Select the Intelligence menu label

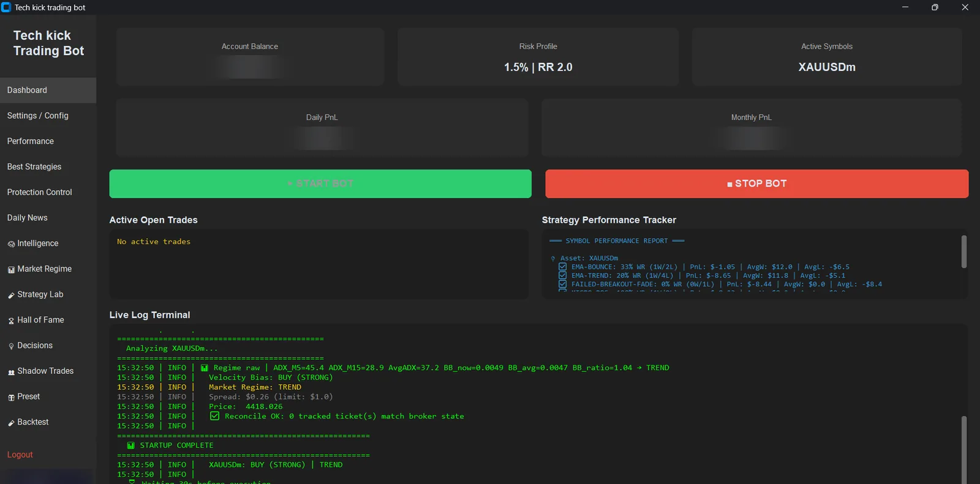tap(38, 244)
